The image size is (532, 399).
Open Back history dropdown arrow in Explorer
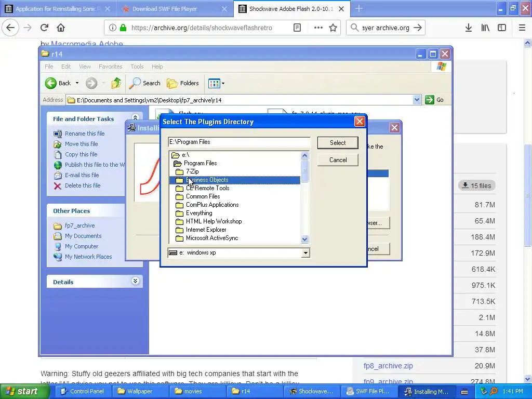(x=77, y=83)
